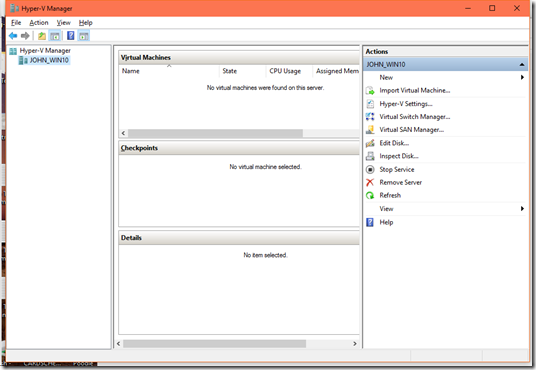This screenshot has width=536, height=370.
Task: Click the red Remove Server X icon
Action: [370, 182]
